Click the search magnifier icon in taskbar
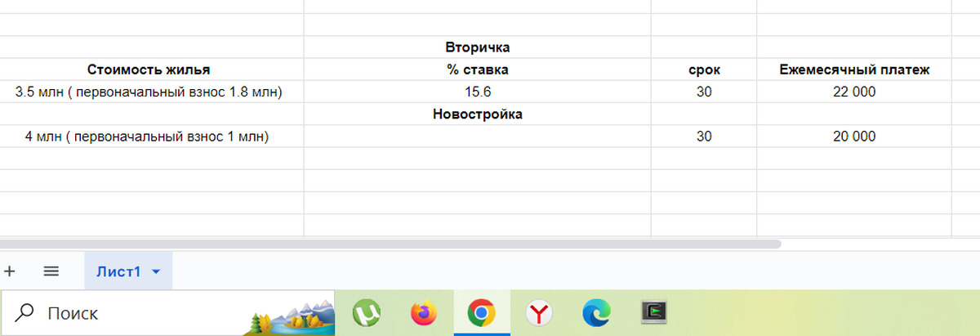This screenshot has width=980, height=336. (25, 312)
